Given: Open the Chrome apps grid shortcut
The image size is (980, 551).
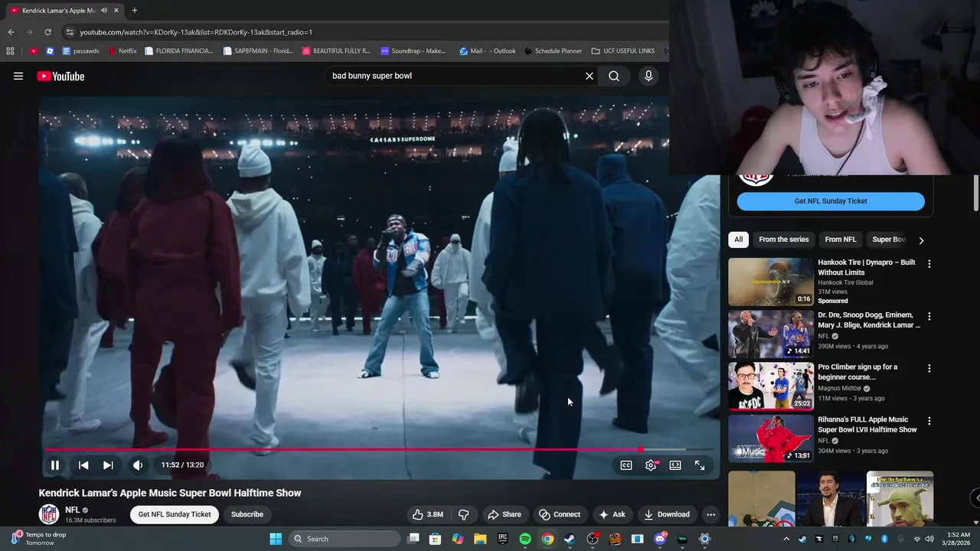Looking at the screenshot, I should (10, 51).
